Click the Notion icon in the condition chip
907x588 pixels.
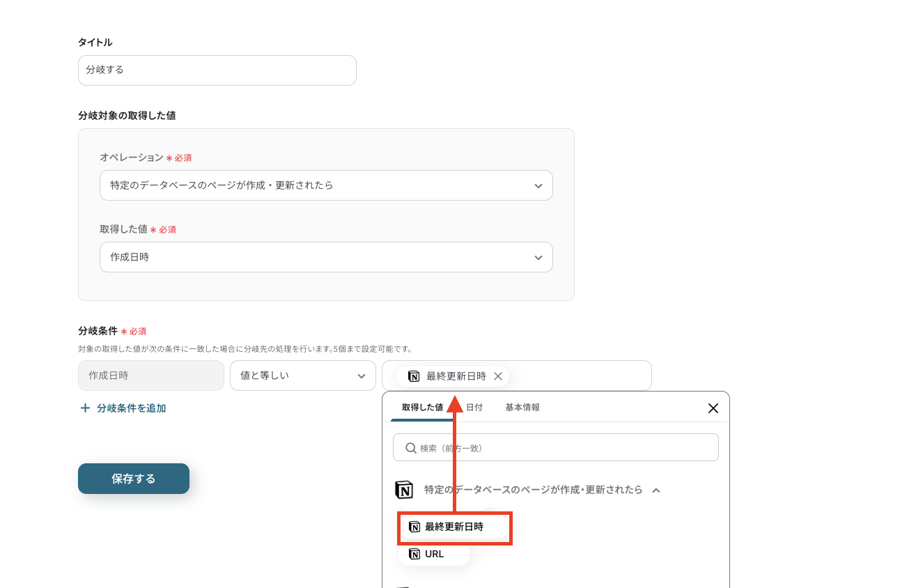(414, 376)
